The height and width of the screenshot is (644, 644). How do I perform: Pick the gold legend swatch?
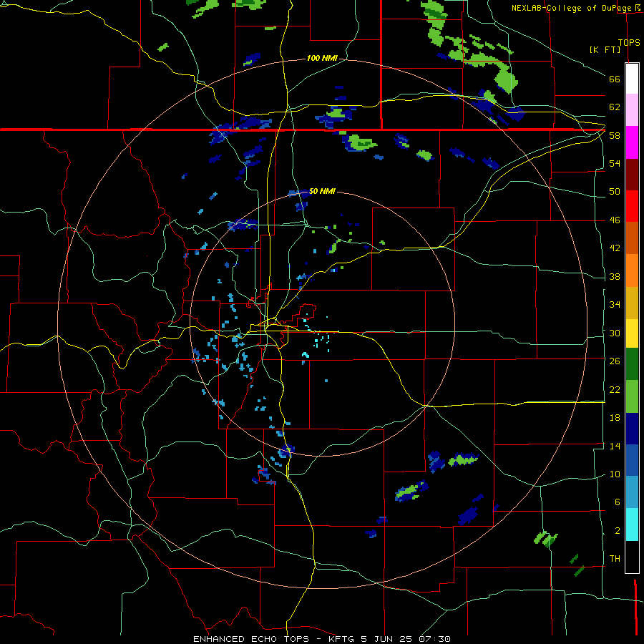[632, 303]
